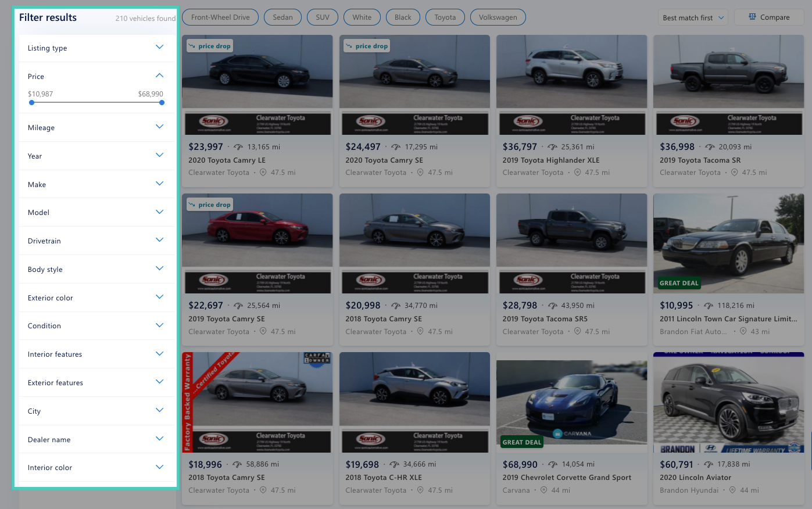This screenshot has width=812, height=509.
Task: Click location pin icon on 2019 Camry SE card
Action: (263, 331)
